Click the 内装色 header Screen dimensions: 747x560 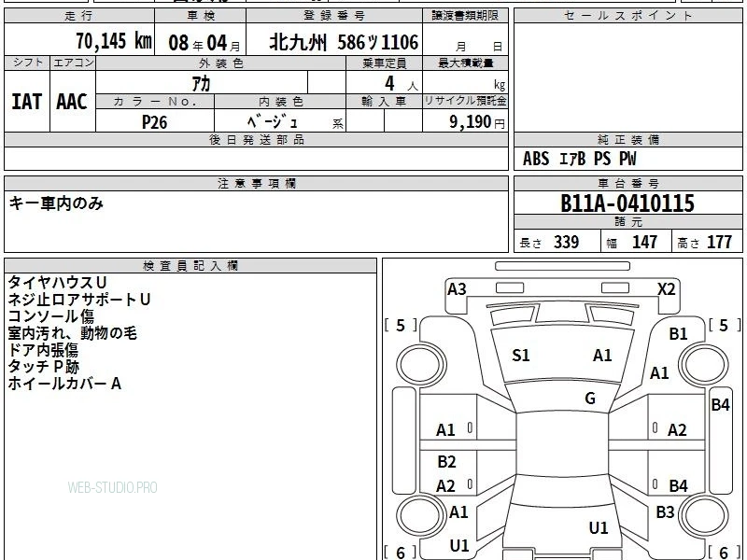[280, 102]
